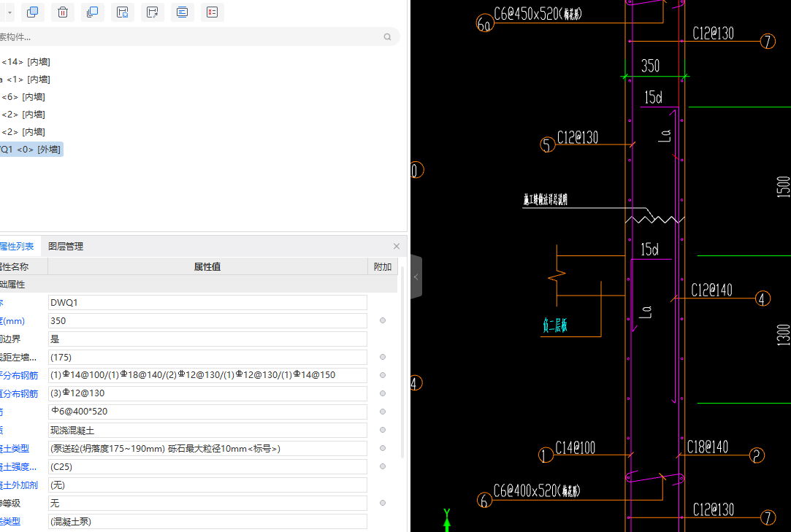Toggle 附加 circle for the 350 row

(383, 320)
